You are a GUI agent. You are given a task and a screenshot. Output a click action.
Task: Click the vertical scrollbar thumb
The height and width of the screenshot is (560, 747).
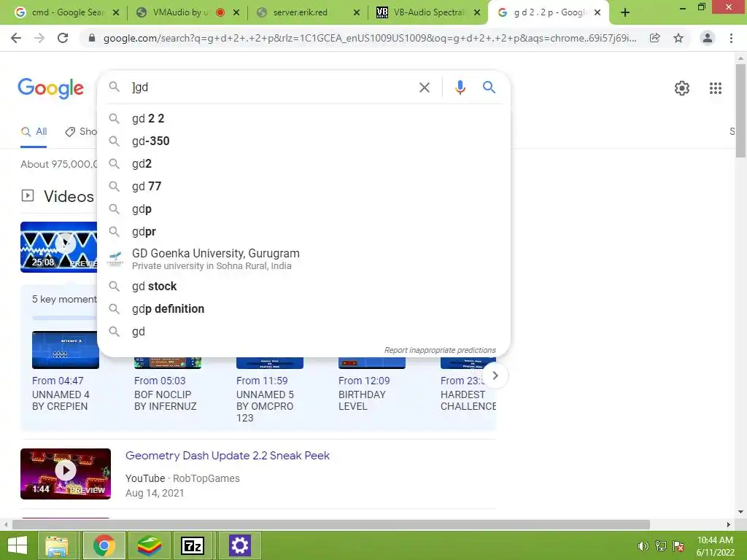(x=740, y=111)
